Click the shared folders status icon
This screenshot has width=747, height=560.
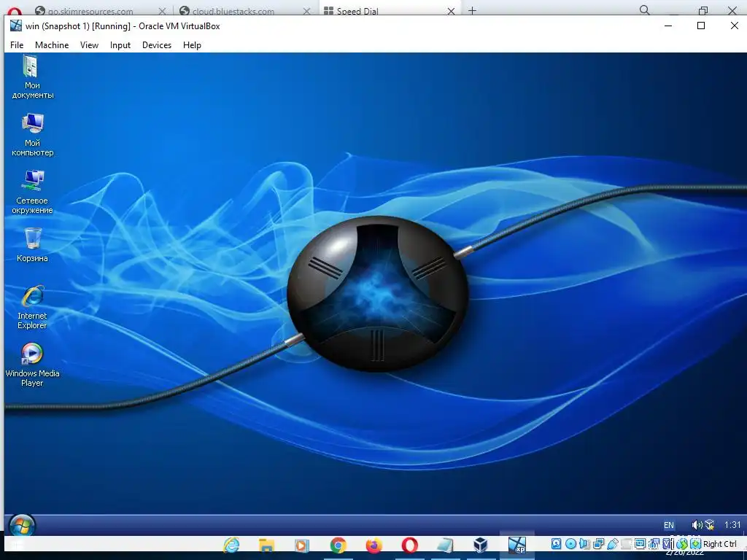click(627, 544)
